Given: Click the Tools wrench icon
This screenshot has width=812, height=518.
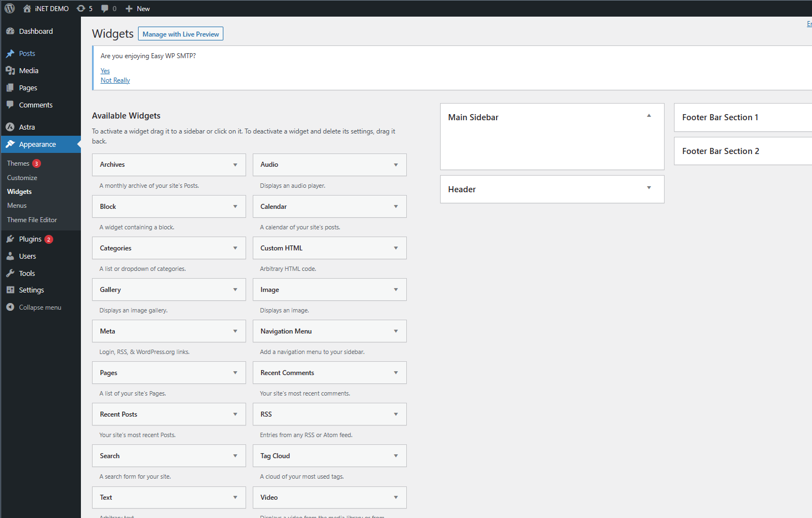Looking at the screenshot, I should tap(10, 273).
